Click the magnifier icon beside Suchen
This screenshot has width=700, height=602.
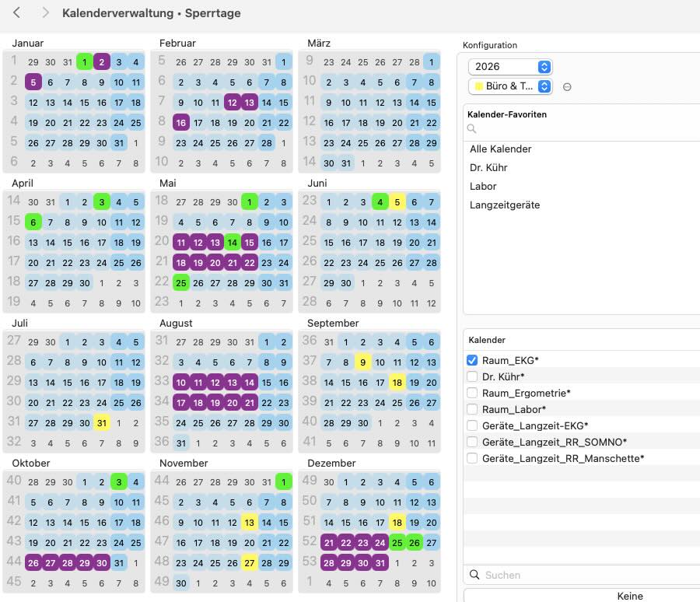(x=474, y=574)
